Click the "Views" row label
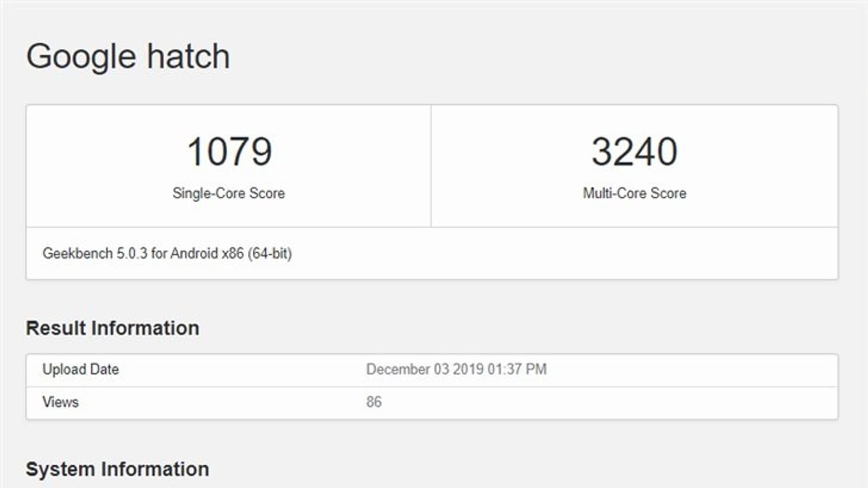 (60, 402)
